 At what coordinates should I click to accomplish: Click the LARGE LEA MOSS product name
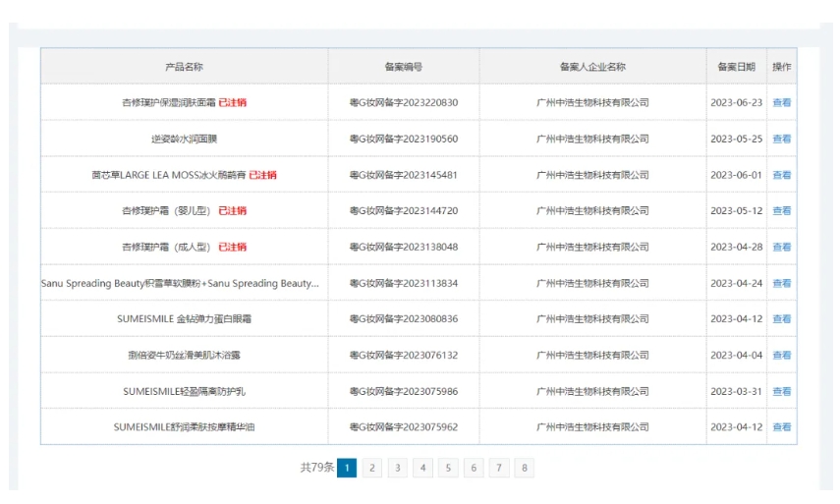click(x=169, y=175)
